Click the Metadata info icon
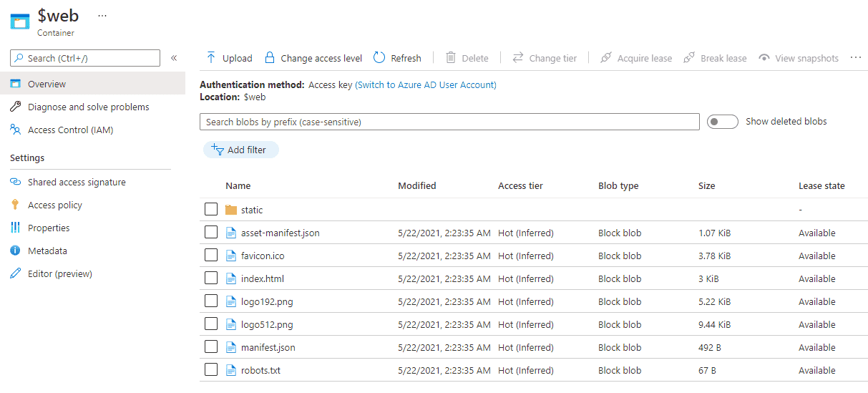The image size is (868, 393). [x=15, y=251]
